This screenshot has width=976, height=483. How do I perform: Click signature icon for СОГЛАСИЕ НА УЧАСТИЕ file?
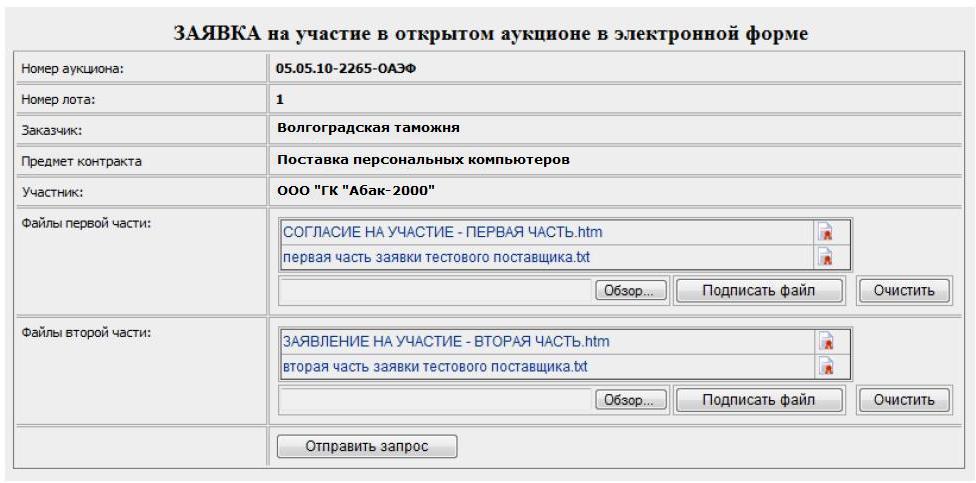825,233
